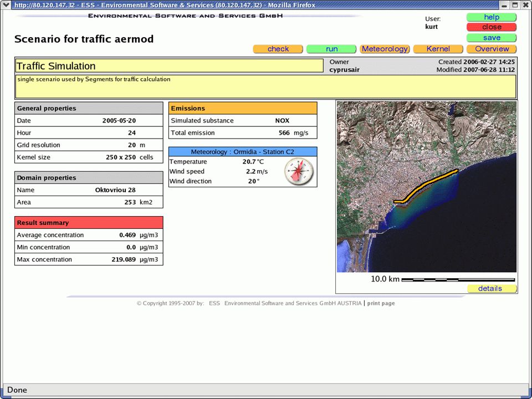Select the Hour value 24
The height and width of the screenshot is (399, 532).
coord(132,132)
